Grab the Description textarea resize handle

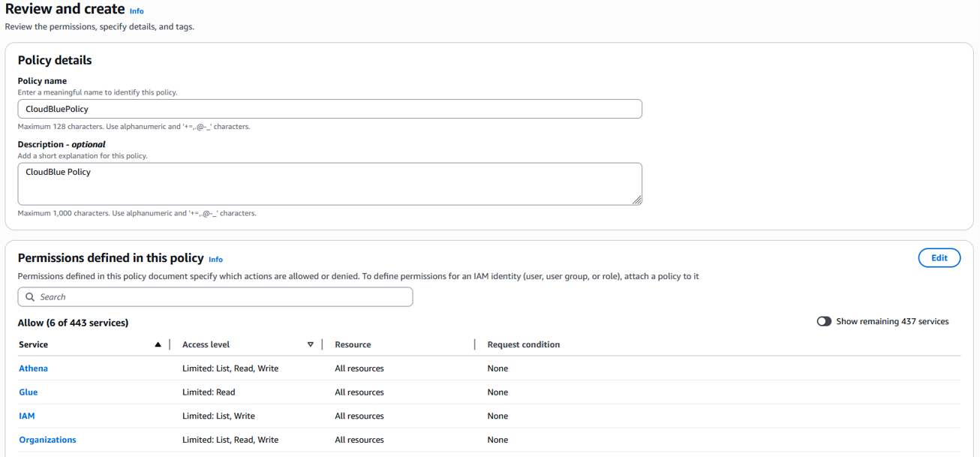click(636, 200)
